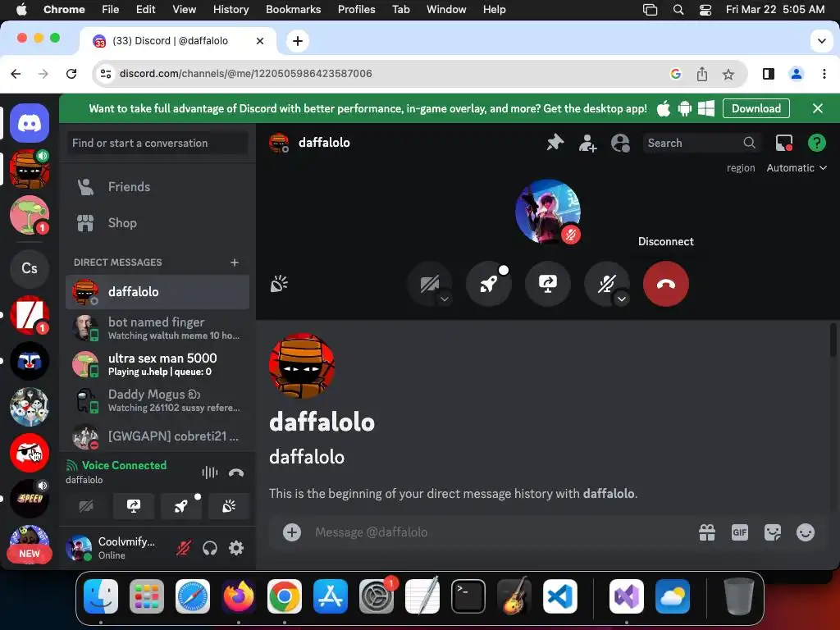Share screen button in voice panel

click(x=134, y=506)
